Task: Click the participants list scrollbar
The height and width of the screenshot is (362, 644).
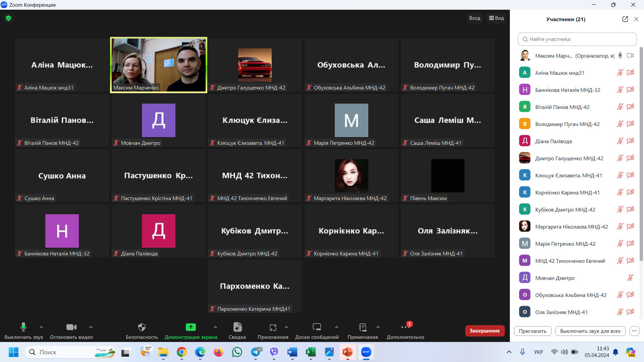Action: coord(641,154)
